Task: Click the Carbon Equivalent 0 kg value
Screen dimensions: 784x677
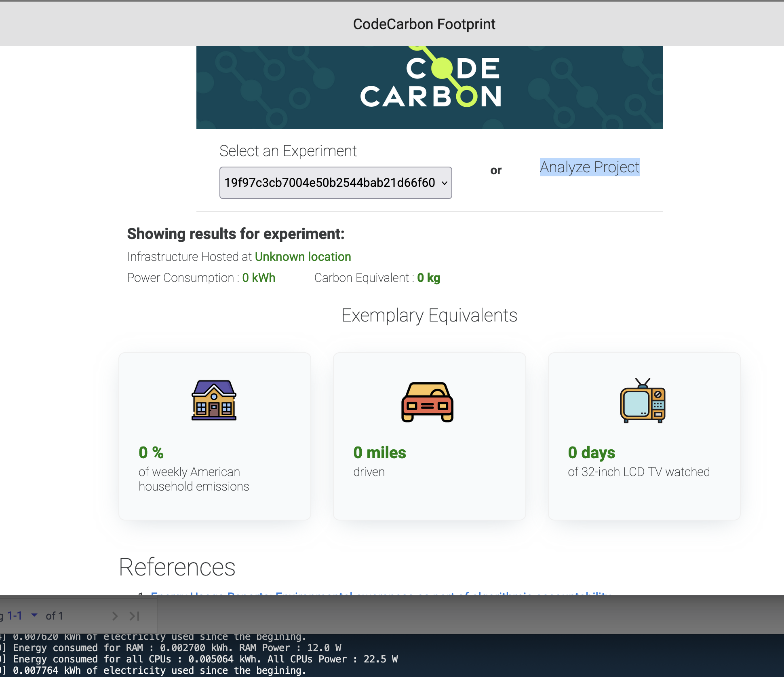Action: (429, 277)
